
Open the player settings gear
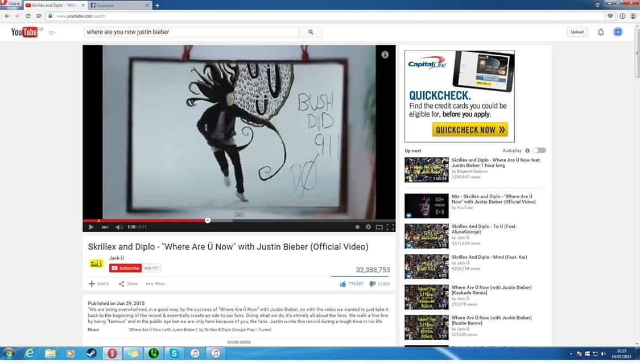click(x=368, y=227)
